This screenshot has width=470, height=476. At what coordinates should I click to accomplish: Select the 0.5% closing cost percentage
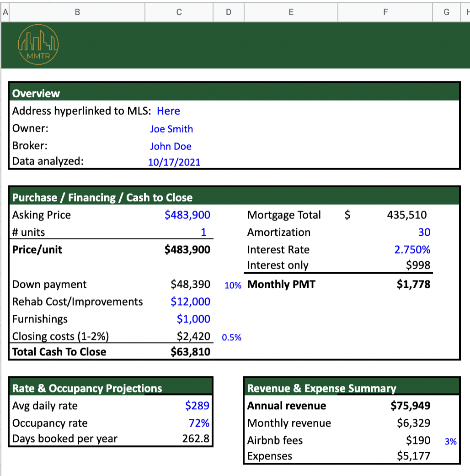click(x=231, y=338)
